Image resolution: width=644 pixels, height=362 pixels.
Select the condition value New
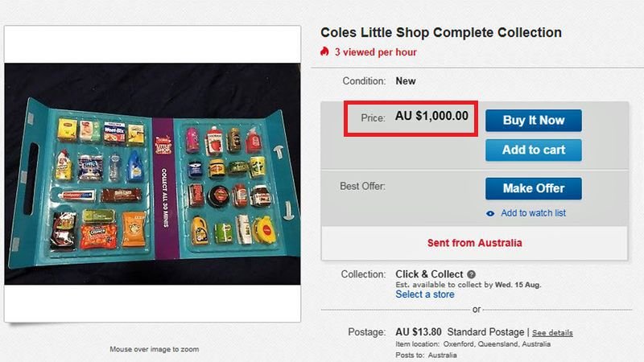406,81
